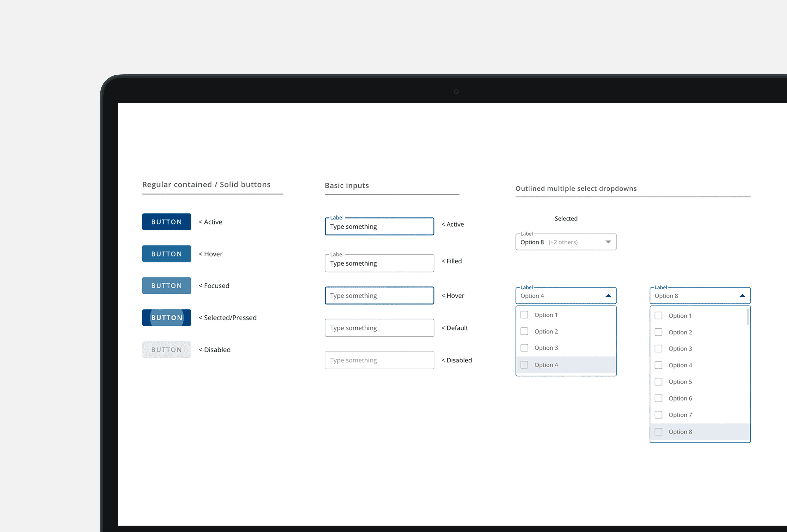Check Option 1 in the shorter dropdown list
Screen dimensions: 787x532
[524, 315]
